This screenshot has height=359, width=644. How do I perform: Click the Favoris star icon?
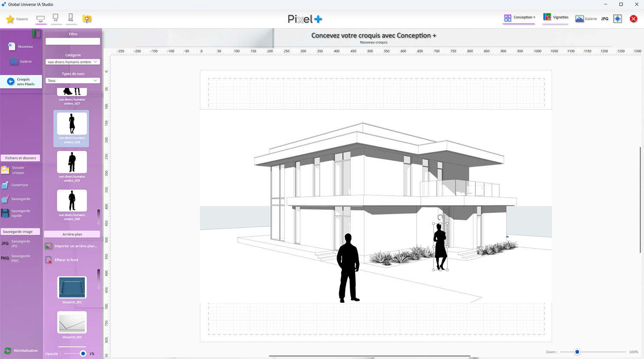[10, 19]
